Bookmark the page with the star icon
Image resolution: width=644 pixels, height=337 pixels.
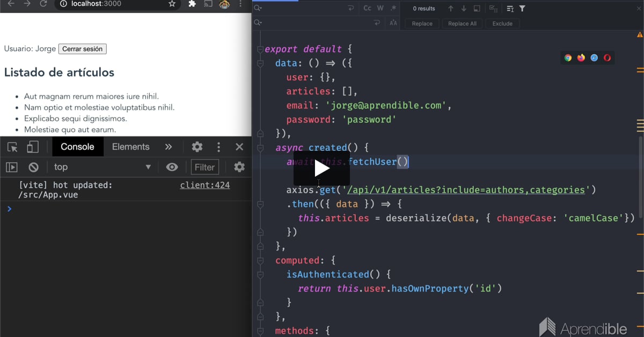click(x=172, y=4)
